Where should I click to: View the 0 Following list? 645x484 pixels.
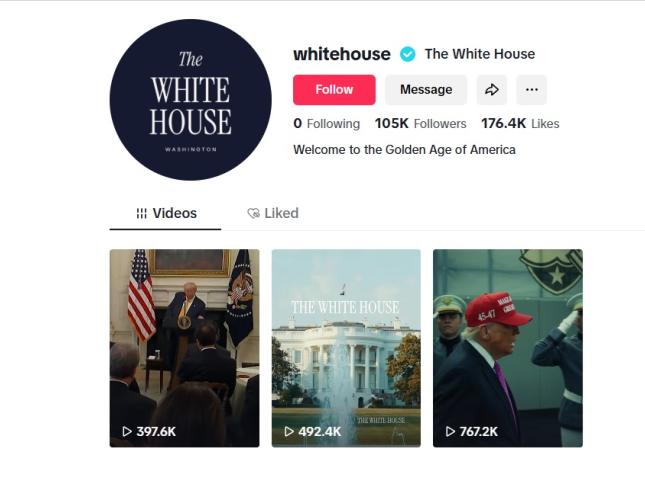click(x=327, y=123)
